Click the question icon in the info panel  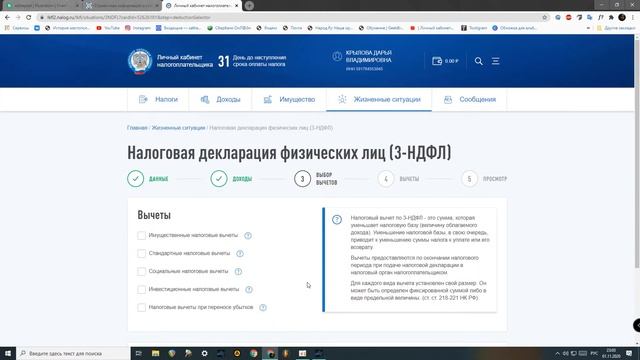coord(337,220)
